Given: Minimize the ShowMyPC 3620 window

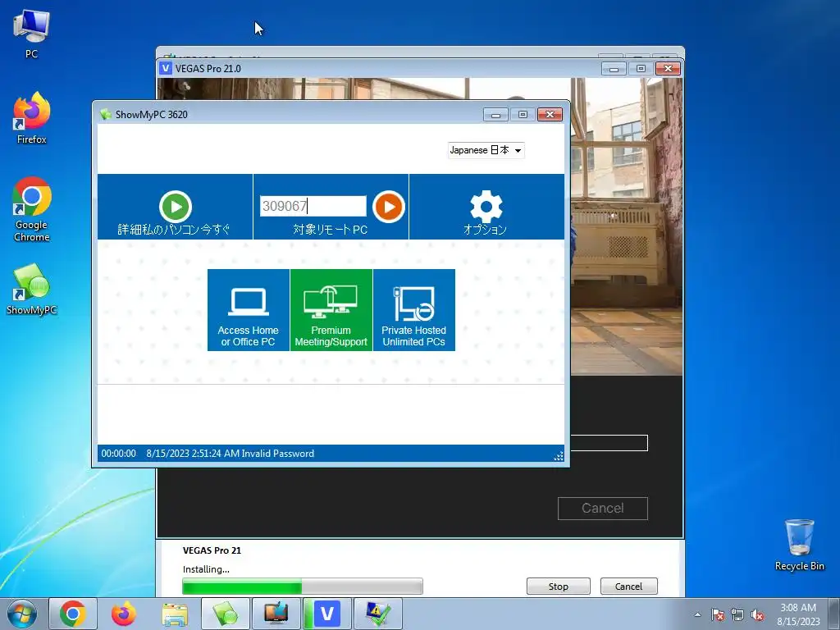Looking at the screenshot, I should (x=495, y=114).
